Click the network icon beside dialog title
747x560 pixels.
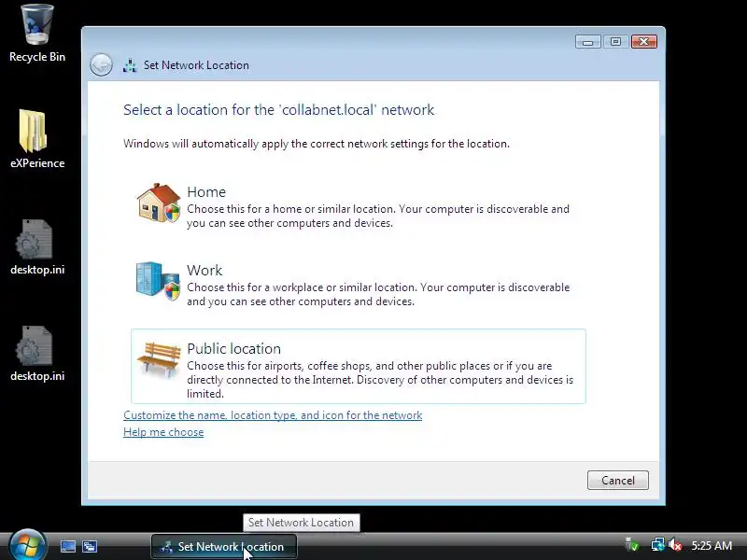click(130, 65)
